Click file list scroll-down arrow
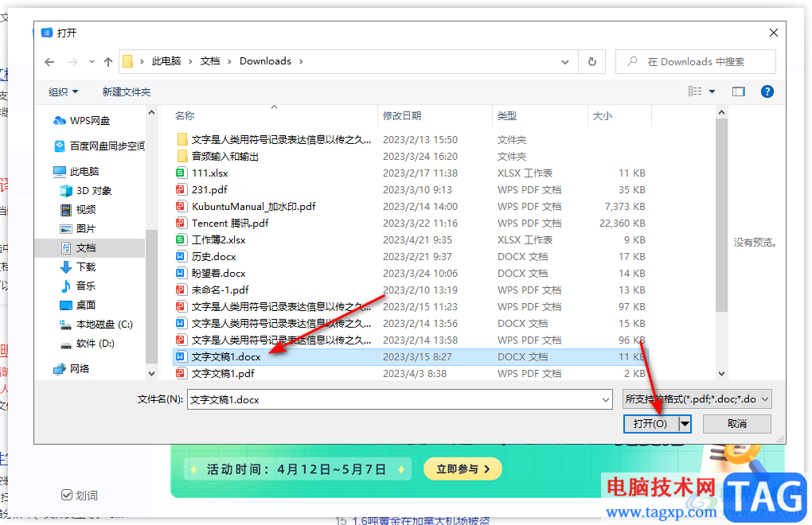Viewport: 812px width, 525px height. pyautogui.click(x=721, y=373)
